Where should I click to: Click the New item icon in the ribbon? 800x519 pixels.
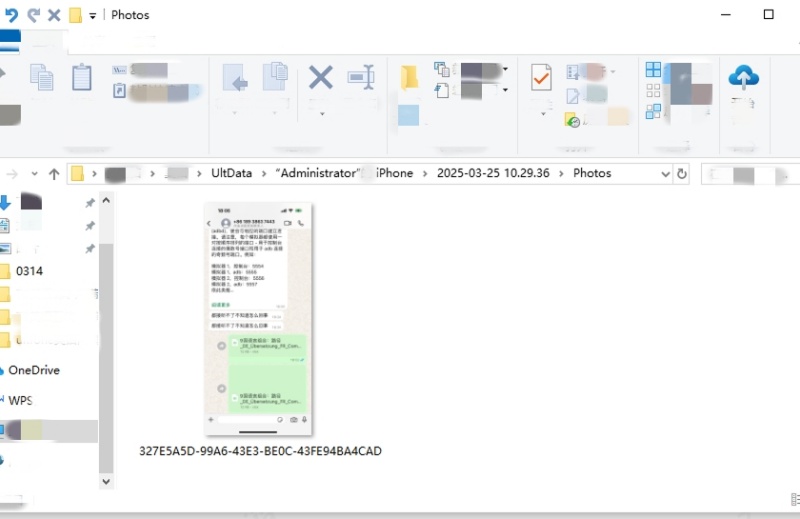[442, 69]
